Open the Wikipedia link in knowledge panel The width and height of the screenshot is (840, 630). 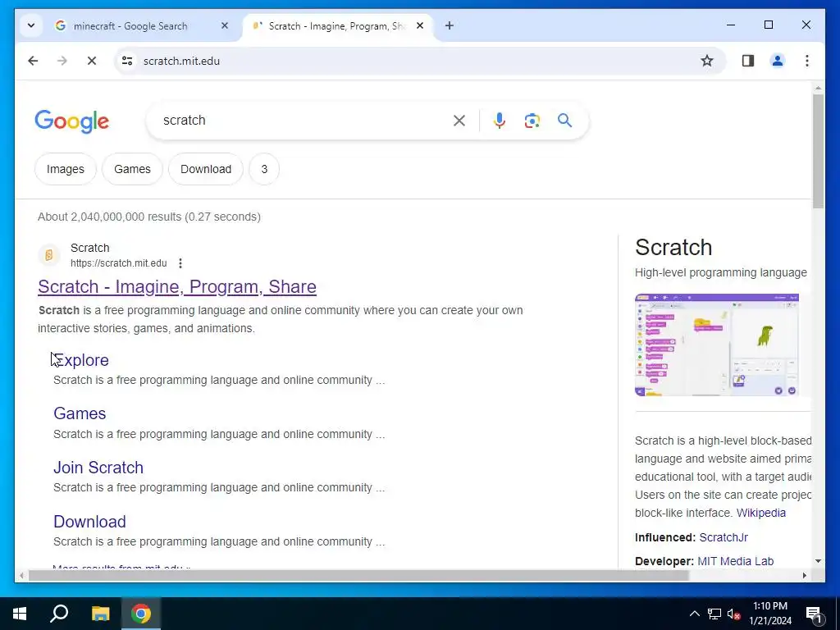[760, 513]
